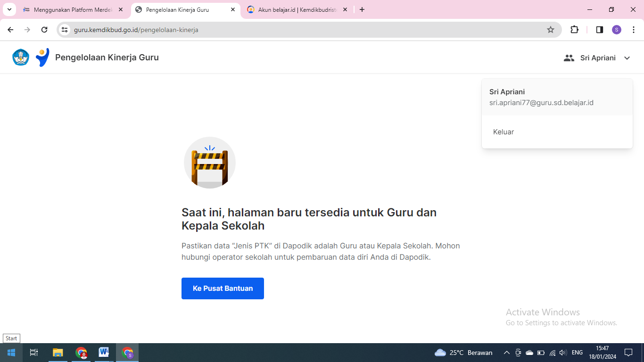Switch to Akun belajar.id tab
This screenshot has height=362, width=644.
coord(297,9)
